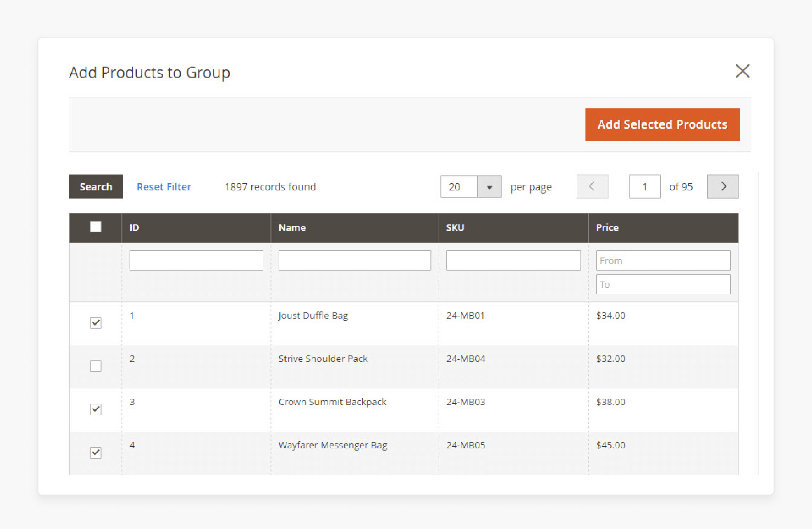Screen dimensions: 812x529
Task: Focus the SKU filter input
Action: click(x=513, y=261)
